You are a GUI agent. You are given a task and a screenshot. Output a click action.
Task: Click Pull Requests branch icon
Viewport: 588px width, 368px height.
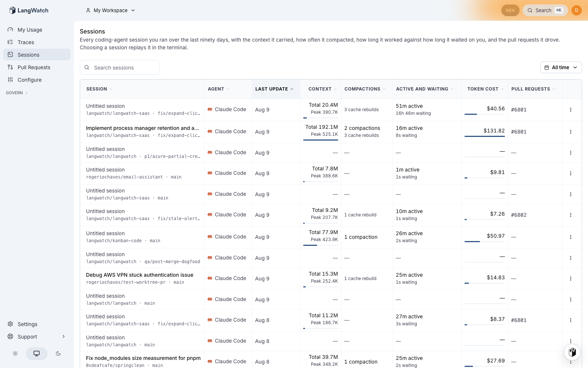tap(10, 67)
